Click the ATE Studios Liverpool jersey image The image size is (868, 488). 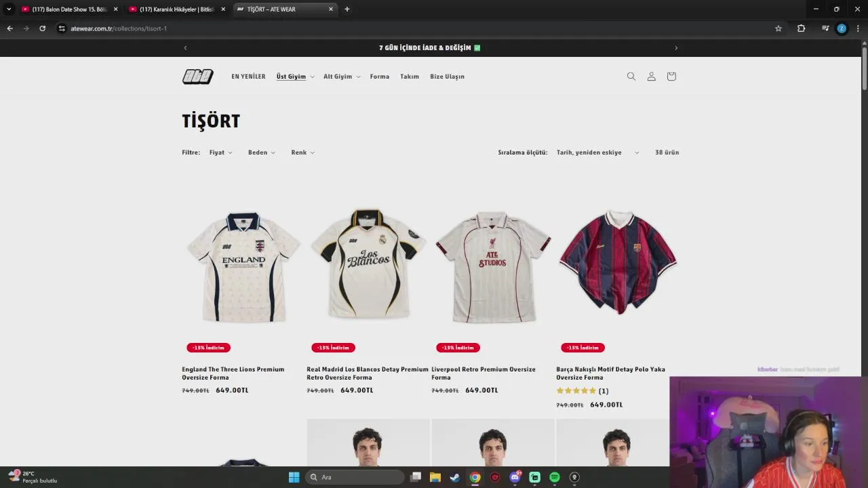(493, 267)
